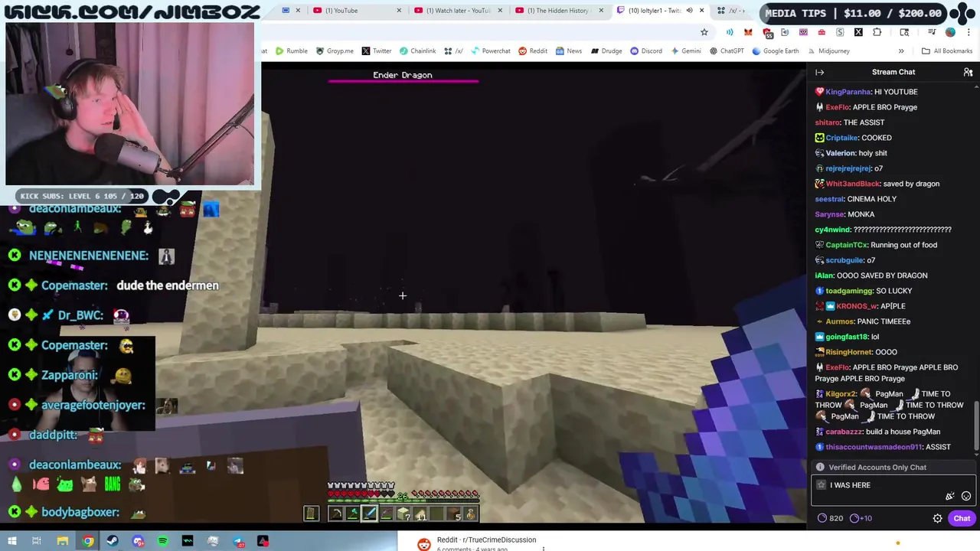Open the Reddit r/TrueCrimeDiscussion result
The image size is (980, 551).
coord(486,540)
